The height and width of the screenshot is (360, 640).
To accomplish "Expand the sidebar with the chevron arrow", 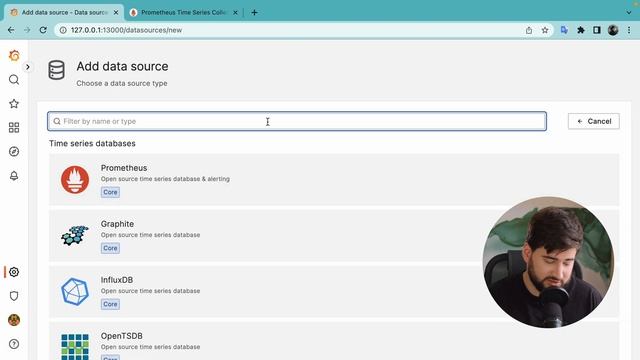I will click(27, 67).
